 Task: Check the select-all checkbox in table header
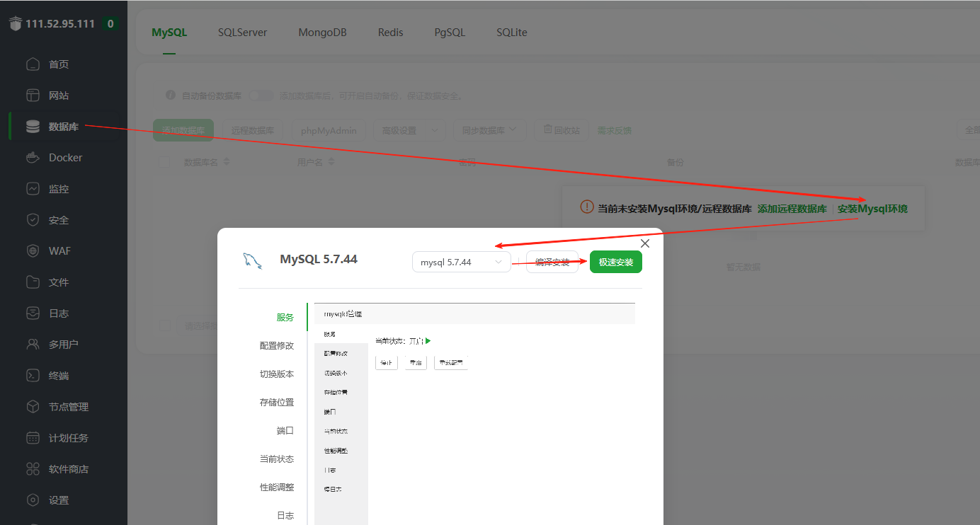click(165, 162)
